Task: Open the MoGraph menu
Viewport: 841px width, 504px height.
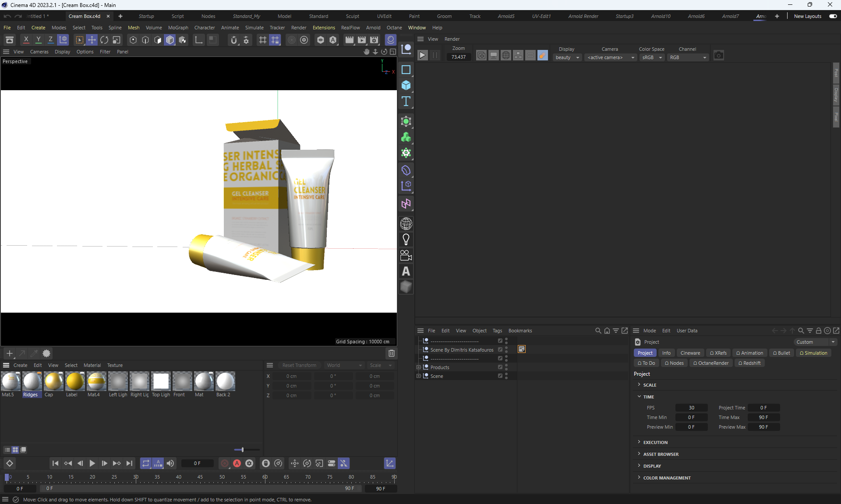Action: [x=178, y=28]
